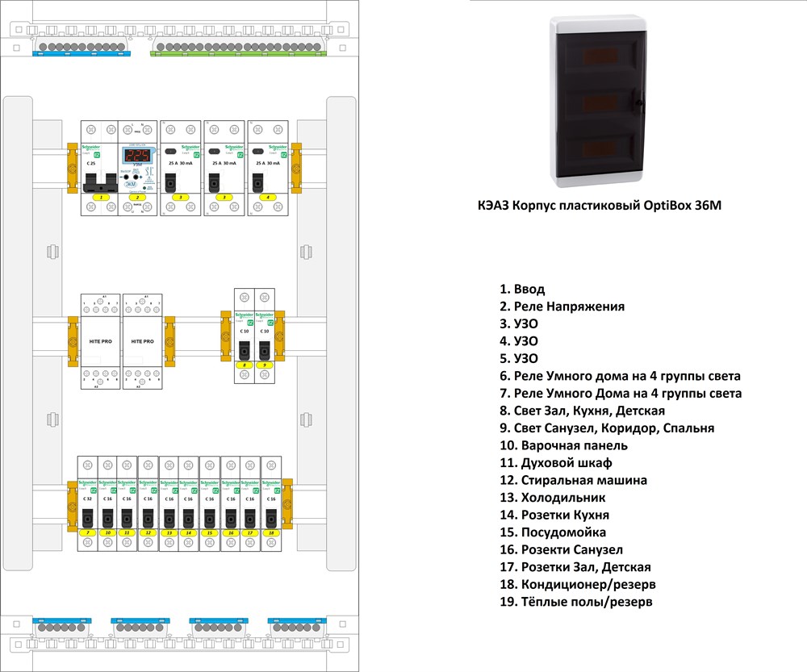Click the OptiBox enclosure product image

(x=597, y=102)
